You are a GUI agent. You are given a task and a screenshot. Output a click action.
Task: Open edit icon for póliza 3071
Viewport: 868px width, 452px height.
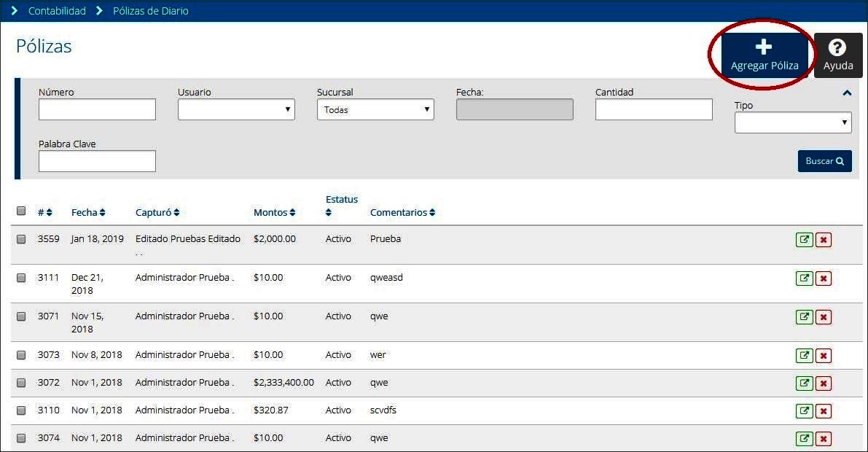coord(805,317)
